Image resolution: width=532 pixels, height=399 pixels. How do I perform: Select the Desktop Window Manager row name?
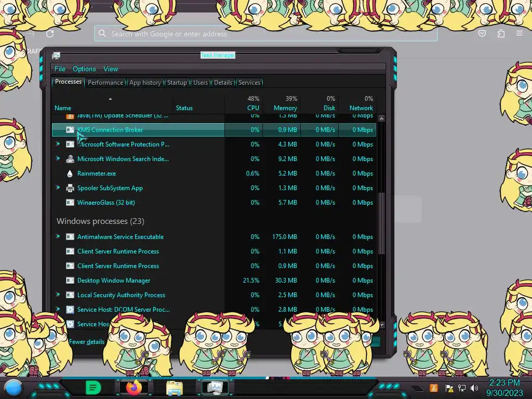click(114, 281)
